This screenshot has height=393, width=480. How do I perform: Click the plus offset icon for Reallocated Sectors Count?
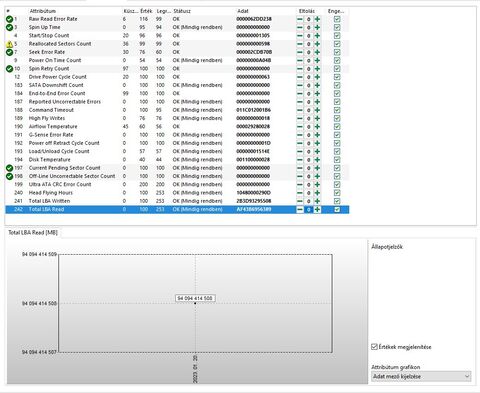317,44
